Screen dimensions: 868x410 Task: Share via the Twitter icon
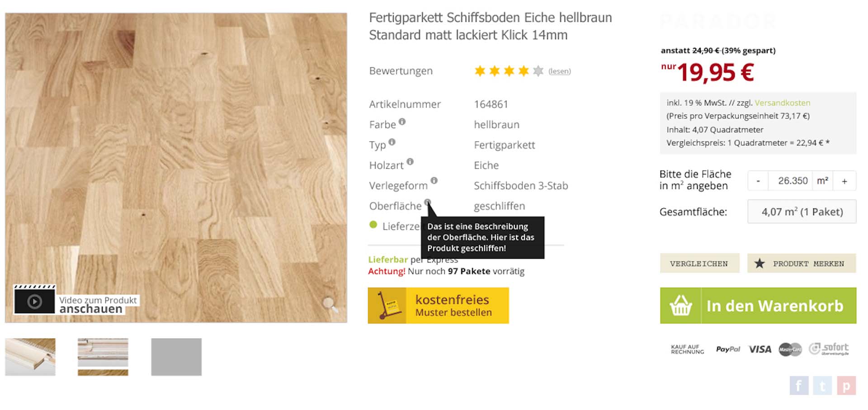pyautogui.click(x=822, y=386)
